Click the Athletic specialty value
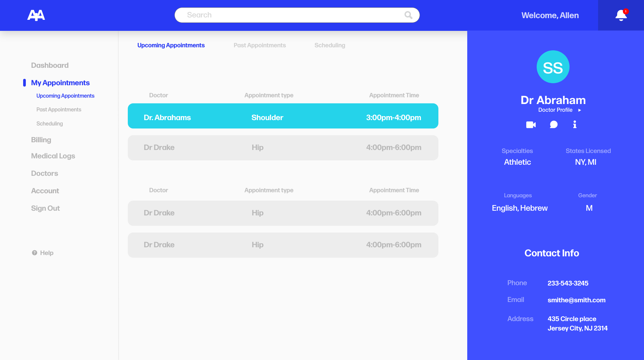The image size is (644, 360). coord(517,162)
